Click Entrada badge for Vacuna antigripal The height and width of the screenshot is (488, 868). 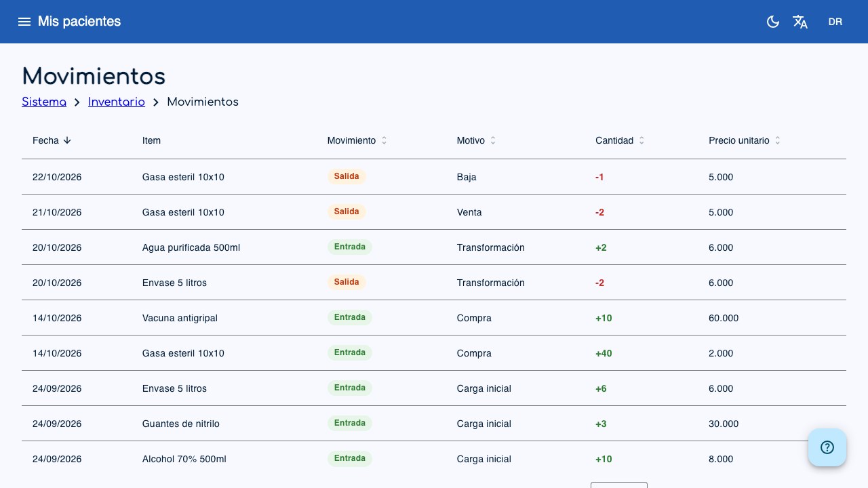pyautogui.click(x=350, y=317)
